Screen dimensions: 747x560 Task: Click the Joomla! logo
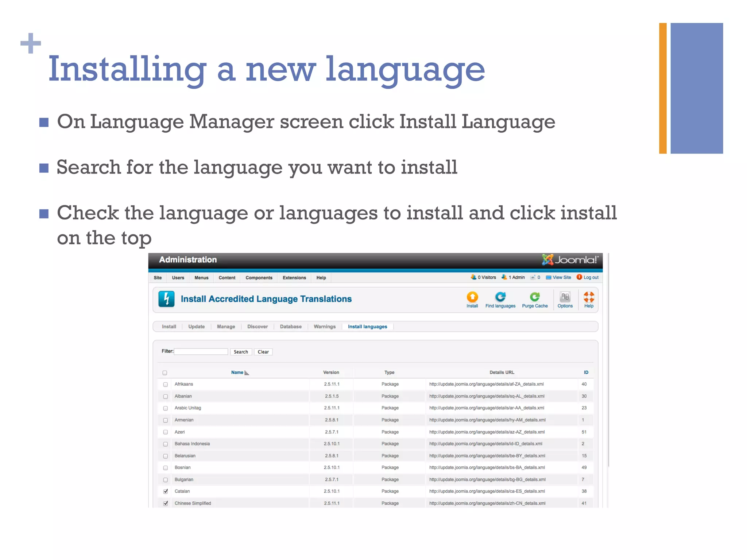pyautogui.click(x=570, y=260)
